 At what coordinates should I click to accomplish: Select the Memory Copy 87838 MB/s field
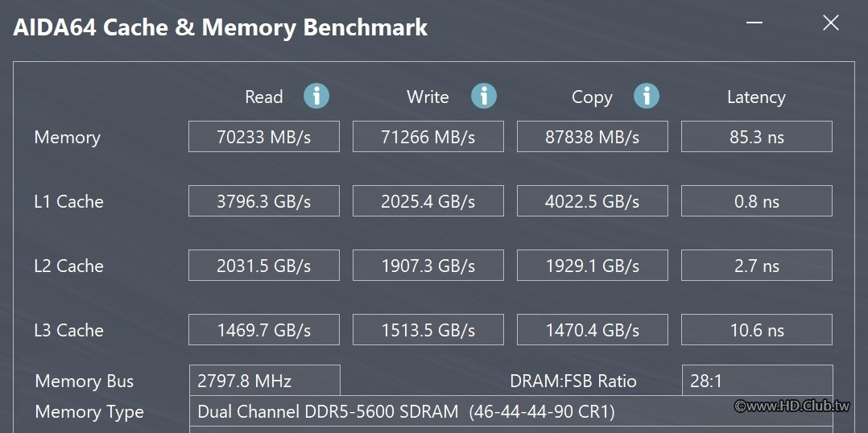pos(593,137)
